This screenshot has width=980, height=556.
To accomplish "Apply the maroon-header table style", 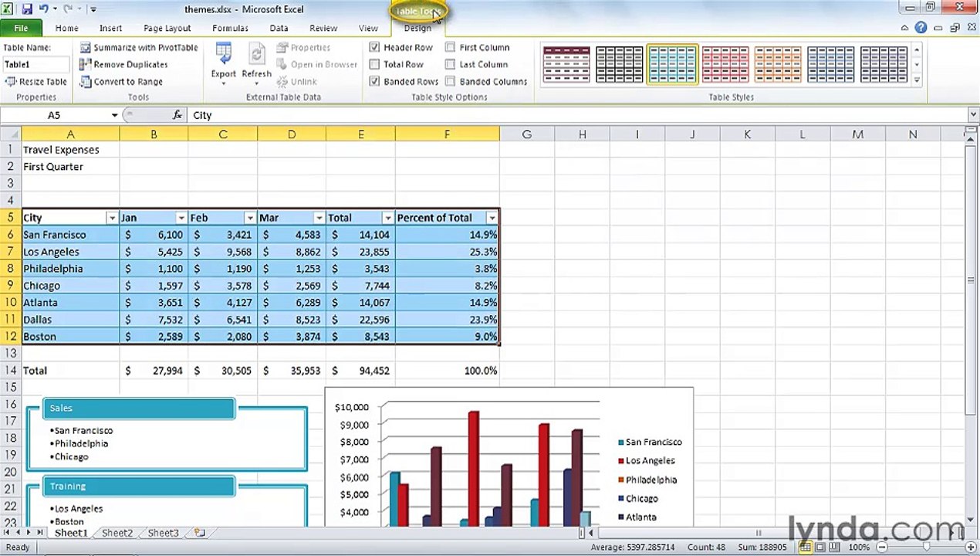I will pyautogui.click(x=566, y=65).
